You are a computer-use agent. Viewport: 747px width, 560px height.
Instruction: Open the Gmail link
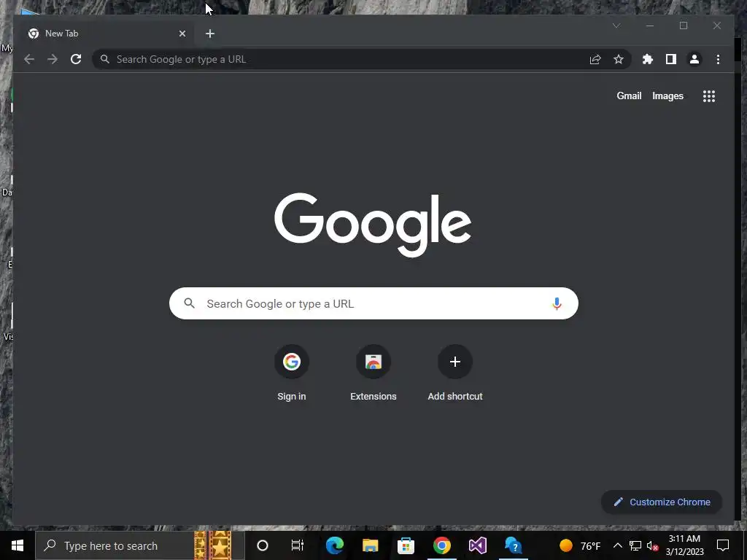coord(629,96)
